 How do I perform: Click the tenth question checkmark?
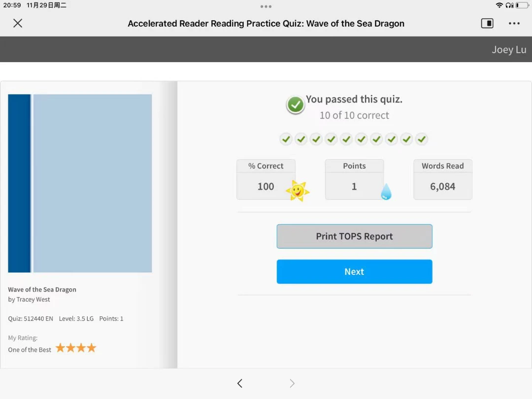pos(422,139)
